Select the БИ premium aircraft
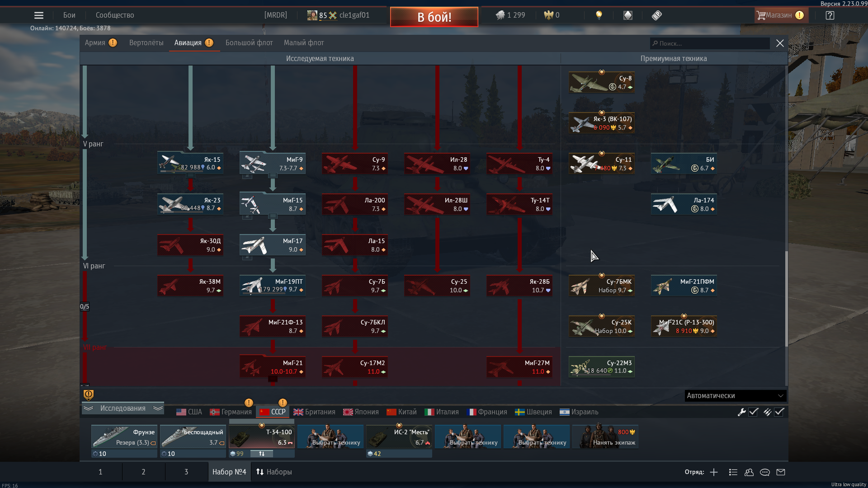The height and width of the screenshot is (488, 868). [684, 163]
